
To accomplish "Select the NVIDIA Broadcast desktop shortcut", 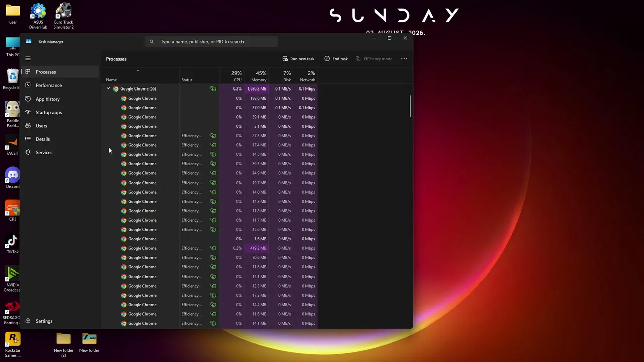I will [x=13, y=280].
